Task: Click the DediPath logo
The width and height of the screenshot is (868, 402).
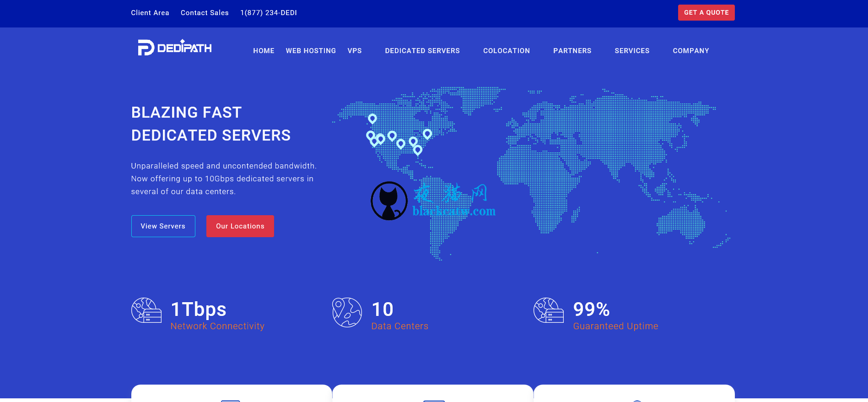Action: 175,48
